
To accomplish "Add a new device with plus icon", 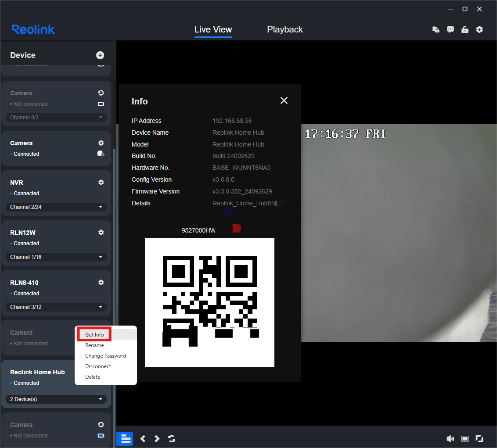I will (100, 55).
